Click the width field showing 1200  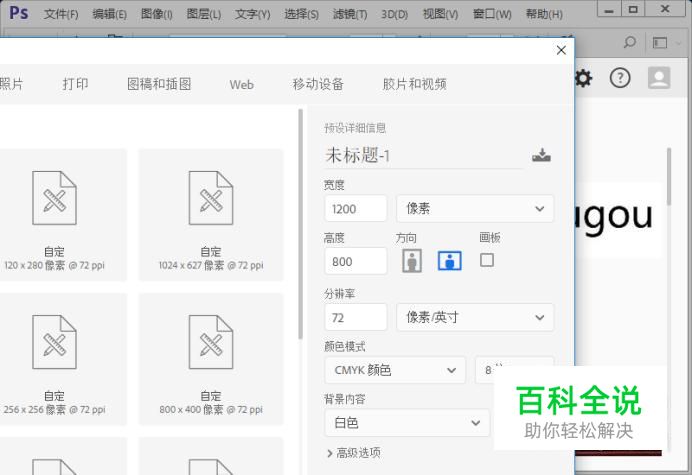[x=356, y=208]
